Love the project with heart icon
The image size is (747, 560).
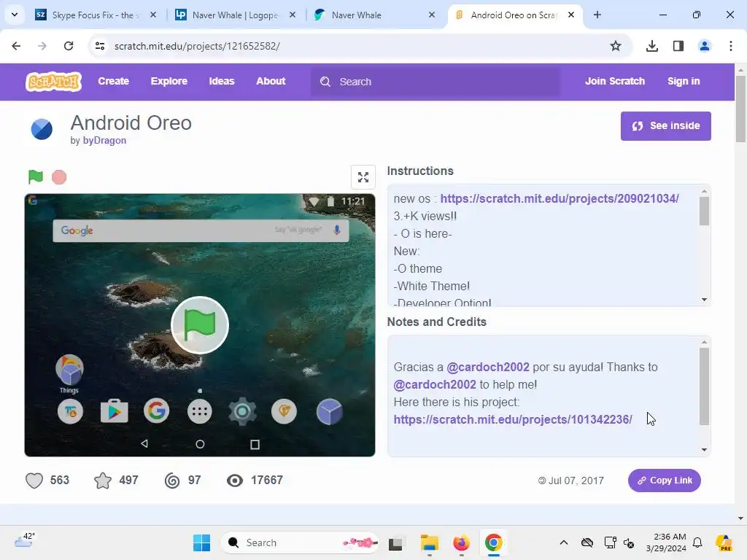pos(34,481)
